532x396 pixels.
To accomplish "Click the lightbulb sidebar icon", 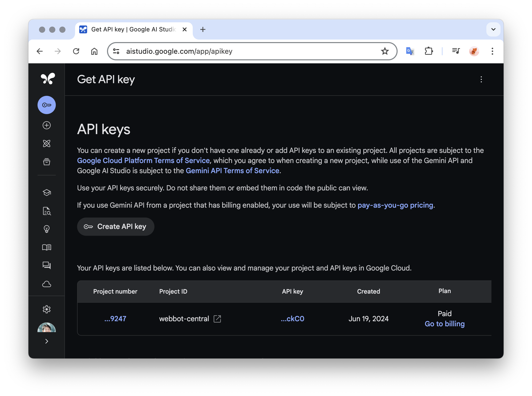I will coord(47,229).
